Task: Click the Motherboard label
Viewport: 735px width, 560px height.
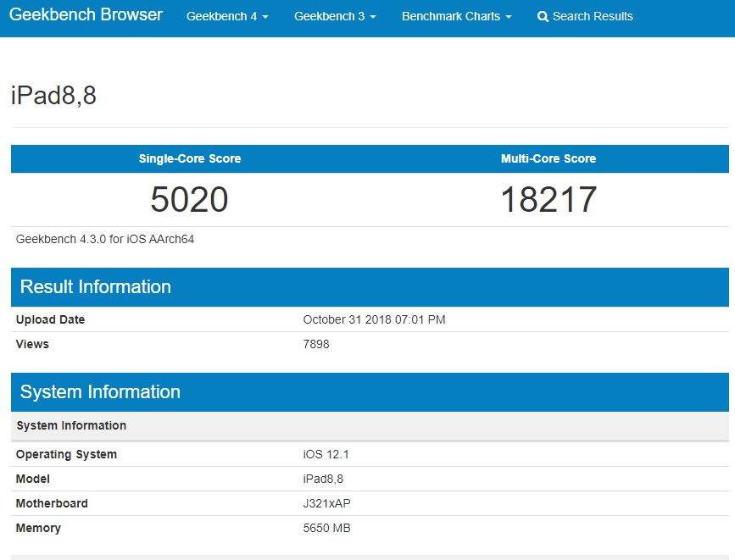Action: [x=52, y=504]
